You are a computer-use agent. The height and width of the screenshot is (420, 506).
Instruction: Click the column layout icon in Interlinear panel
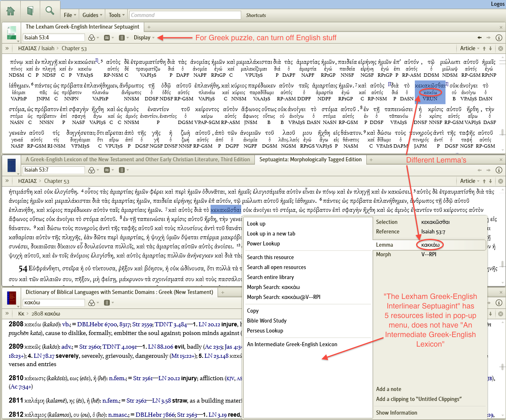coord(121,38)
